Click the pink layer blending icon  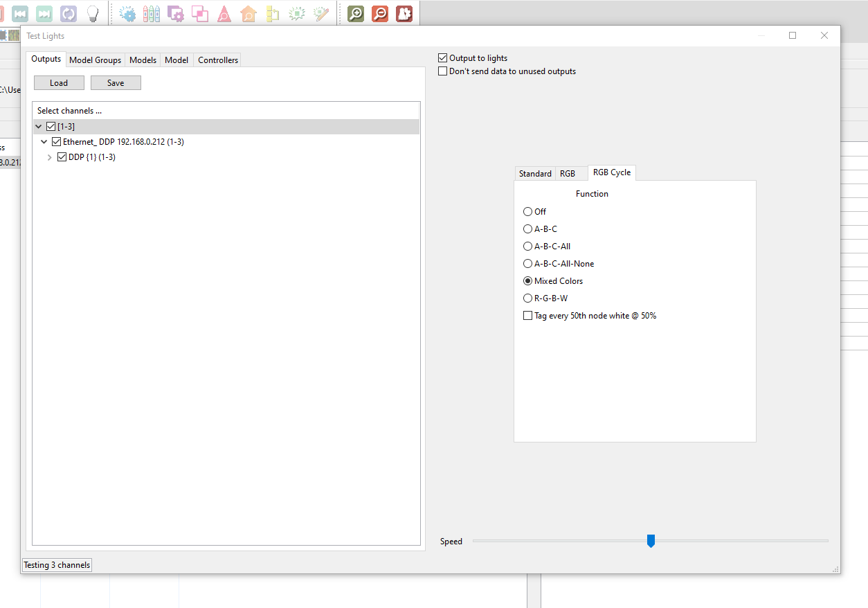200,13
